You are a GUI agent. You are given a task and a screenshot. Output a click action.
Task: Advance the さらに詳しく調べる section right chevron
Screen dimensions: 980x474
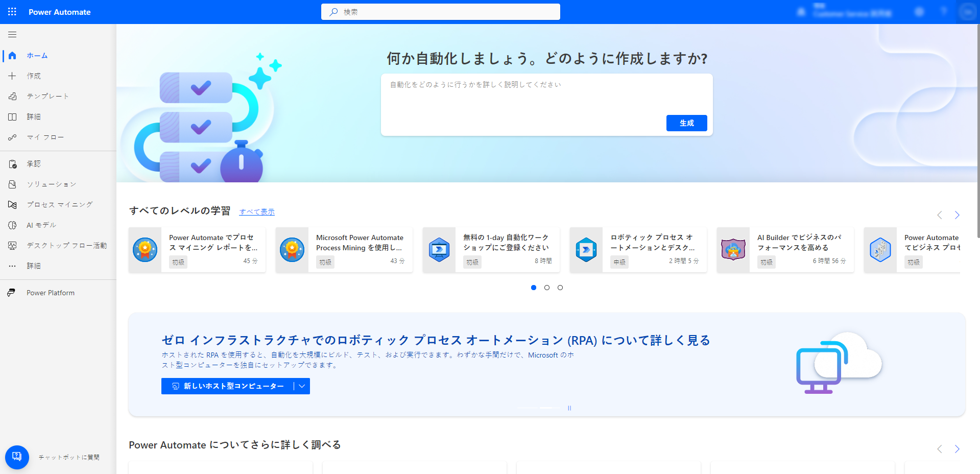coord(957,449)
